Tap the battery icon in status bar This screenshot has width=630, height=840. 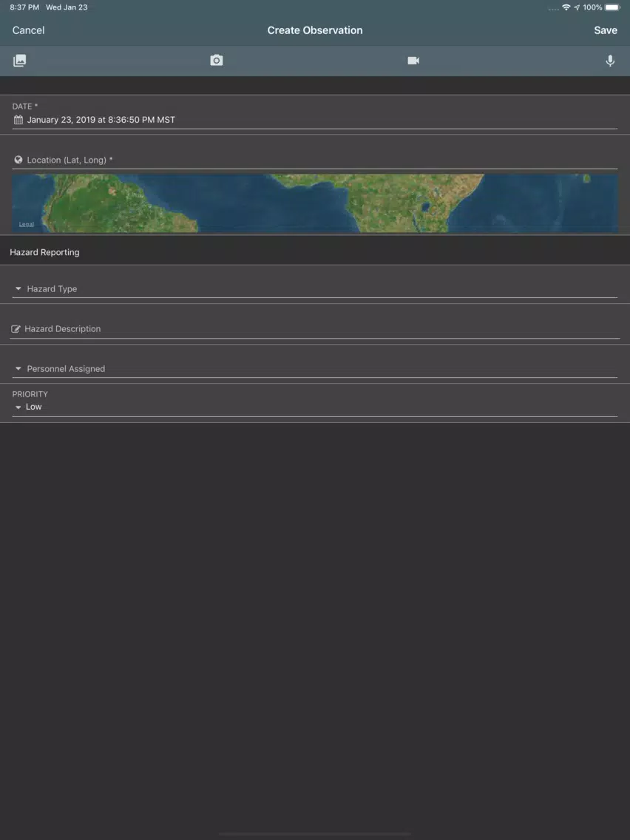click(612, 7)
